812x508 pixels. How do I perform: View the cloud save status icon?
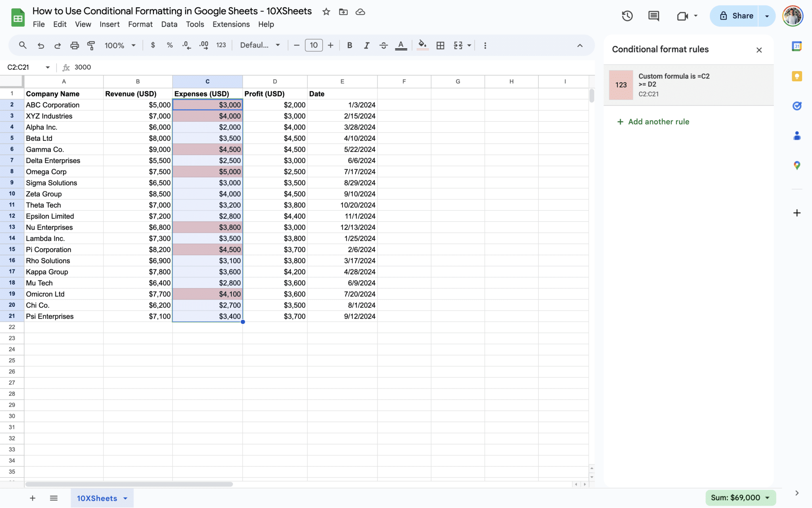(x=360, y=12)
